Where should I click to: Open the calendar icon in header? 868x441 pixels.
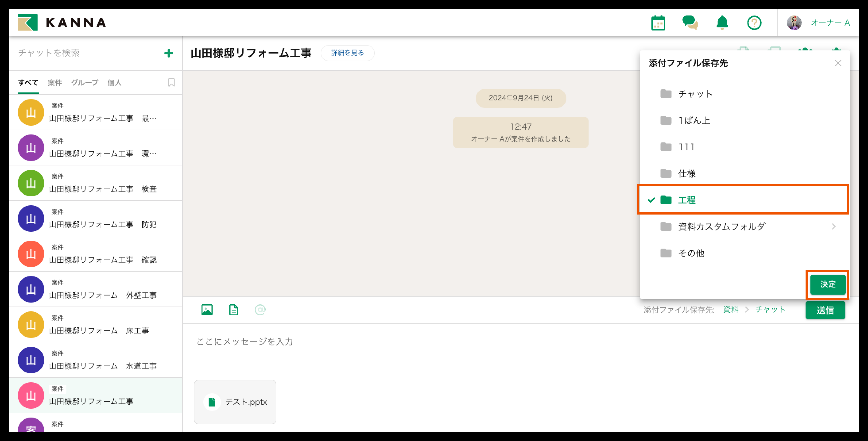pyautogui.click(x=658, y=23)
